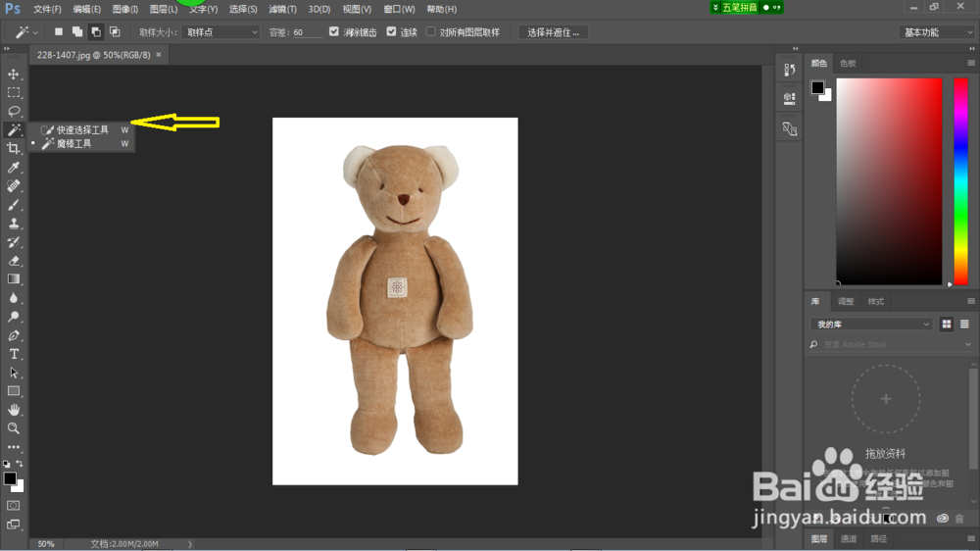The height and width of the screenshot is (551, 980).
Task: Select the Crop tool
Action: click(x=13, y=148)
